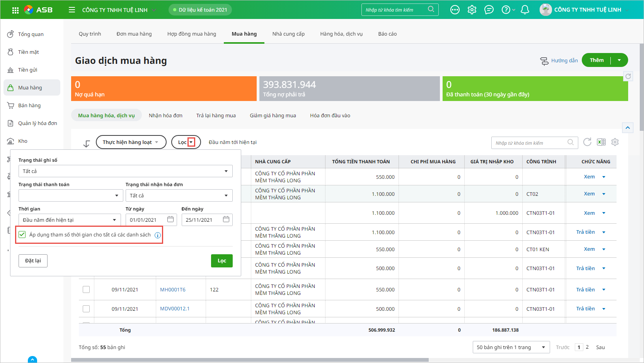The image size is (644, 363).
Task: Open table column settings gear icon
Action: pos(615,142)
